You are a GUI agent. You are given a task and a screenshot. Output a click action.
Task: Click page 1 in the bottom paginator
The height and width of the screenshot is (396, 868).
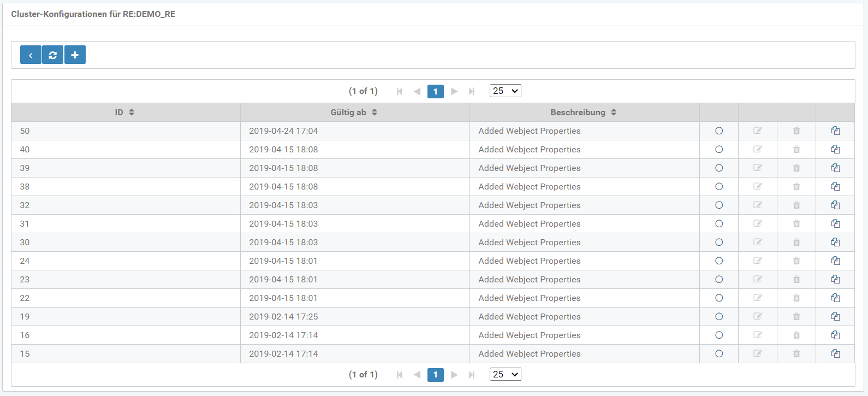click(x=435, y=375)
